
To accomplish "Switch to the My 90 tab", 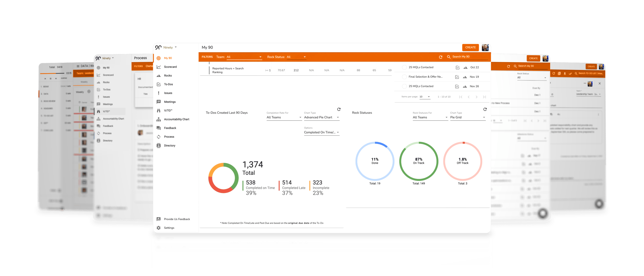I will [x=168, y=58].
